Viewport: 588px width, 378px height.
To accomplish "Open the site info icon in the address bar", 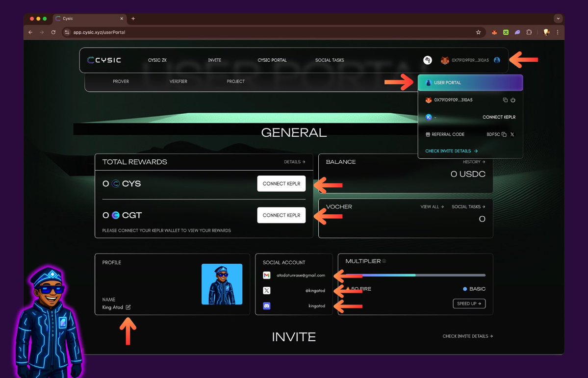I will [67, 32].
